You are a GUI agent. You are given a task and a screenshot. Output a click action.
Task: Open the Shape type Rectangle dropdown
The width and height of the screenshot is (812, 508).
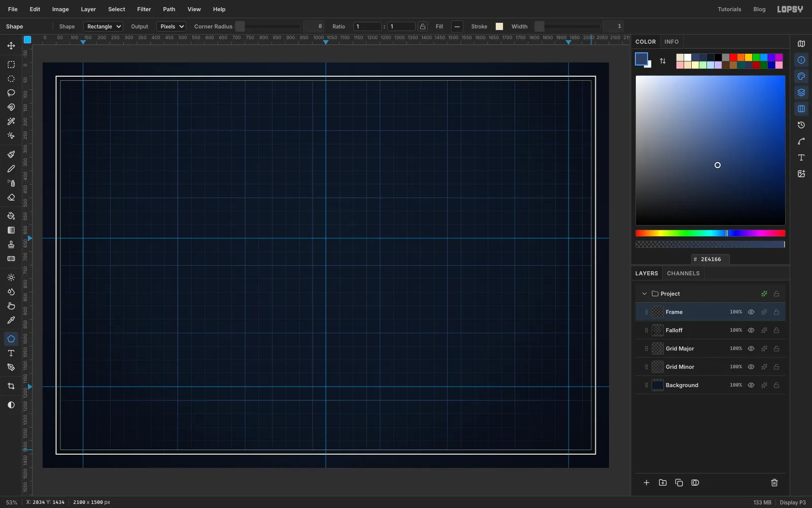[103, 26]
